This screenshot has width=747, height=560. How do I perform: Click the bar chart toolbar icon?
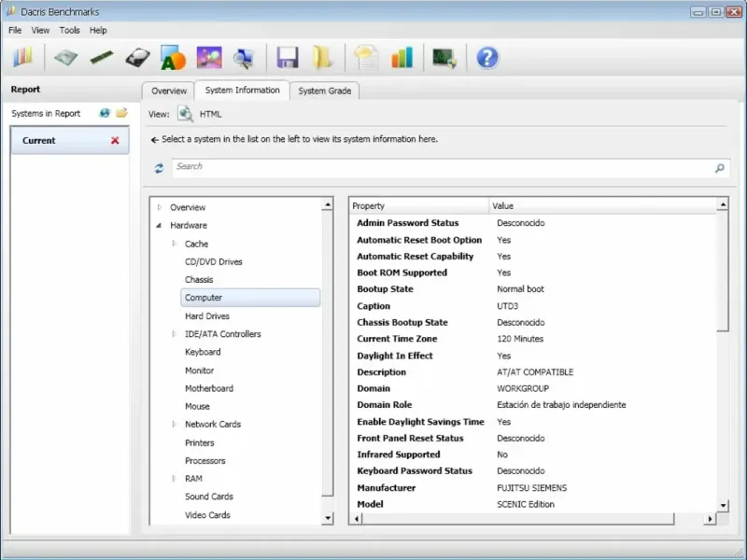pyautogui.click(x=402, y=58)
